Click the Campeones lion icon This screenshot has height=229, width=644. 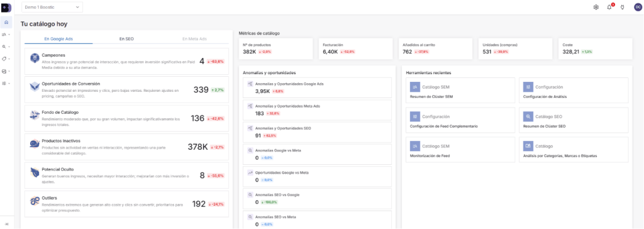coord(35,59)
